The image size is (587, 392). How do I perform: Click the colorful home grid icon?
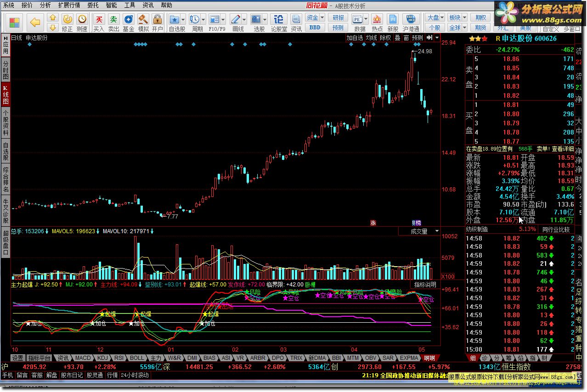14,22
